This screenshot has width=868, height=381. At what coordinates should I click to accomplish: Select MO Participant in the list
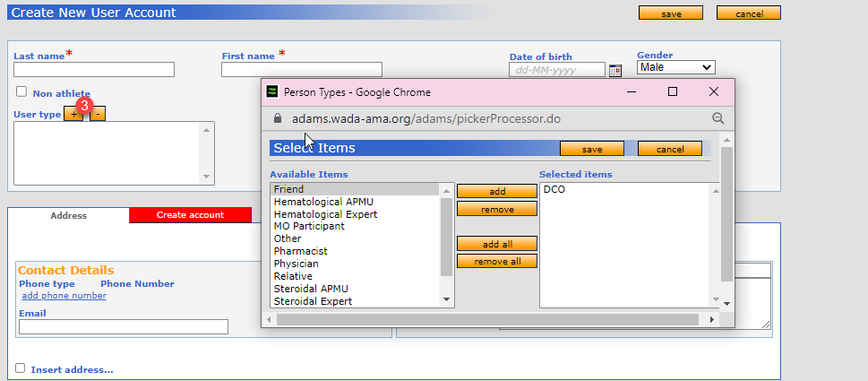(x=356, y=226)
